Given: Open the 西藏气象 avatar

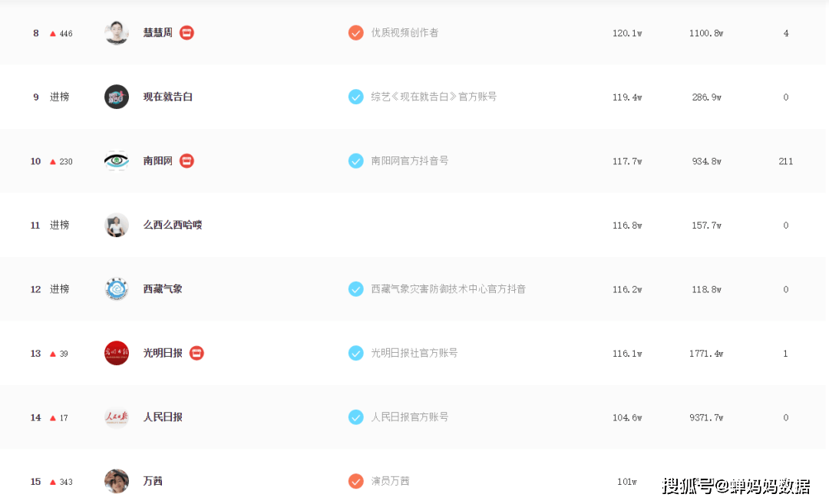Looking at the screenshot, I should tap(117, 289).
